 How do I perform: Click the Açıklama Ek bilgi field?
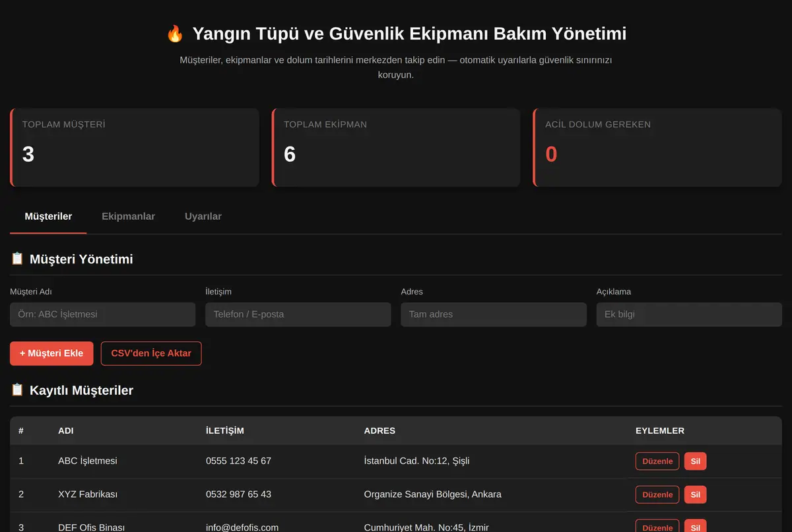(689, 314)
